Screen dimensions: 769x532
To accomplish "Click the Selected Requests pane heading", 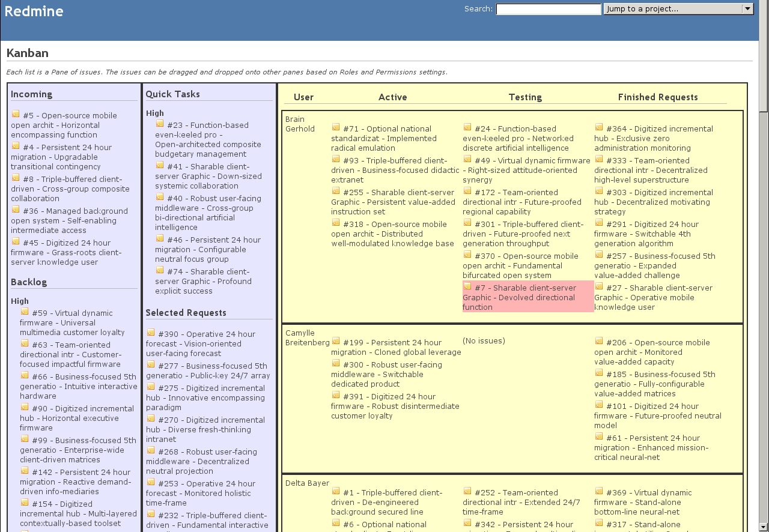I will tap(186, 313).
